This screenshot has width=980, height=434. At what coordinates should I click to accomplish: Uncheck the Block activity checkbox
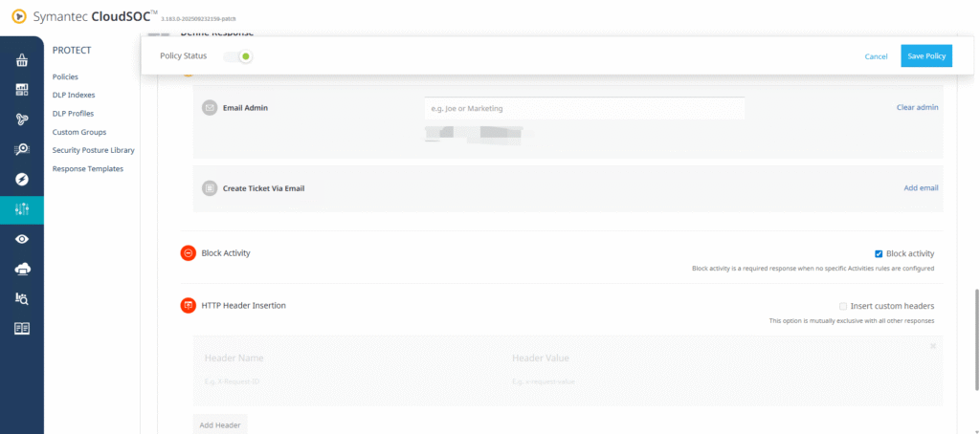pyautogui.click(x=879, y=253)
